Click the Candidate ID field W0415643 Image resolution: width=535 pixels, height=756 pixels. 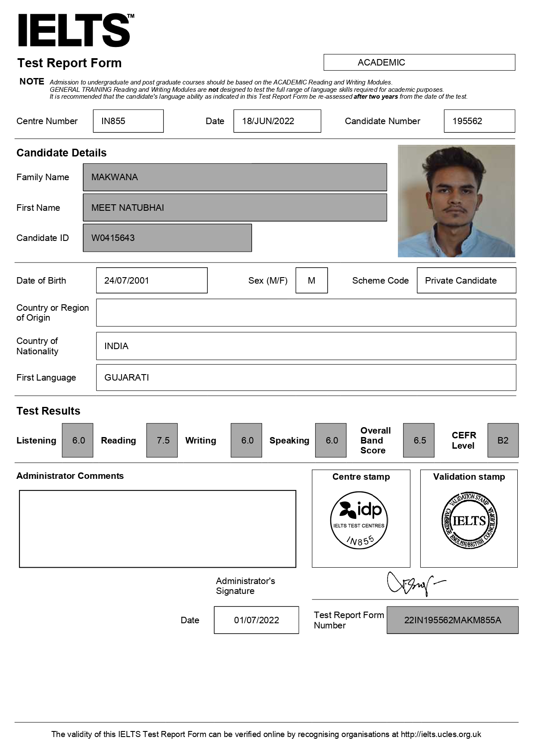[167, 238]
